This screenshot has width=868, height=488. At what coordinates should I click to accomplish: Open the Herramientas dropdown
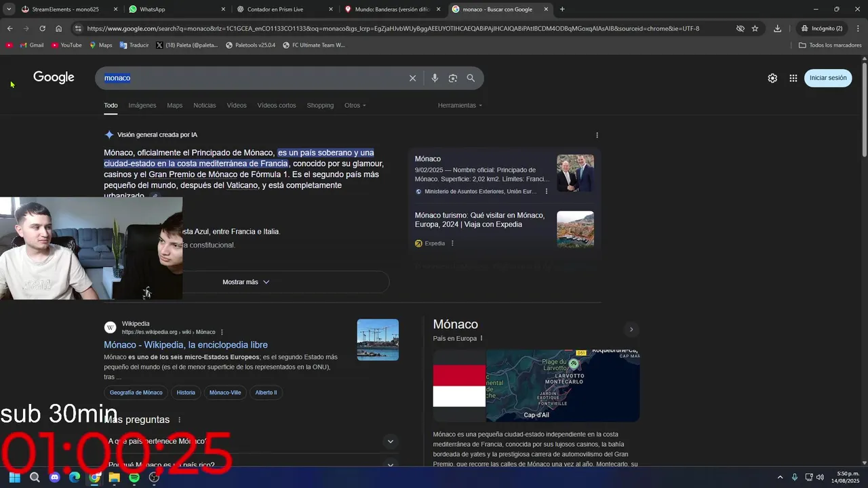(x=460, y=106)
